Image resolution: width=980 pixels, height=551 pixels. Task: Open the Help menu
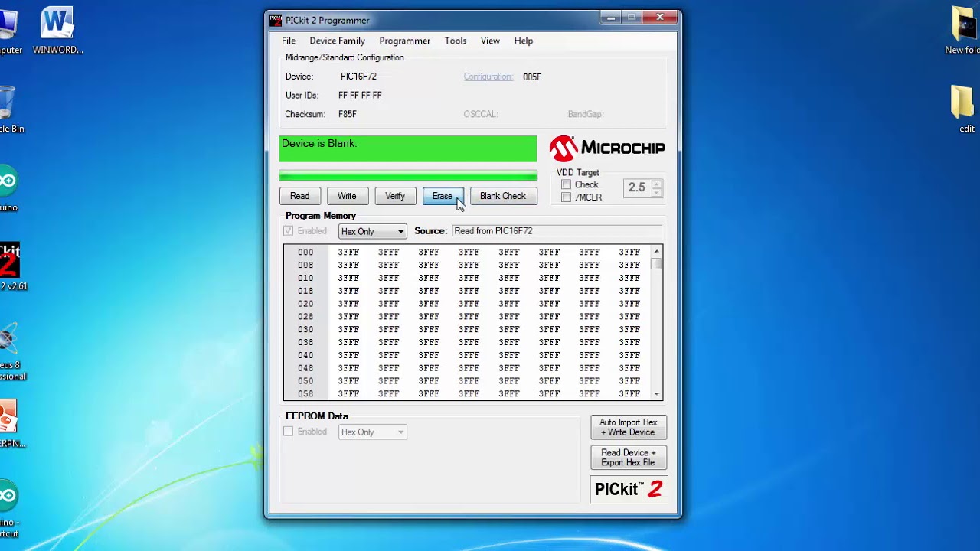tap(524, 41)
